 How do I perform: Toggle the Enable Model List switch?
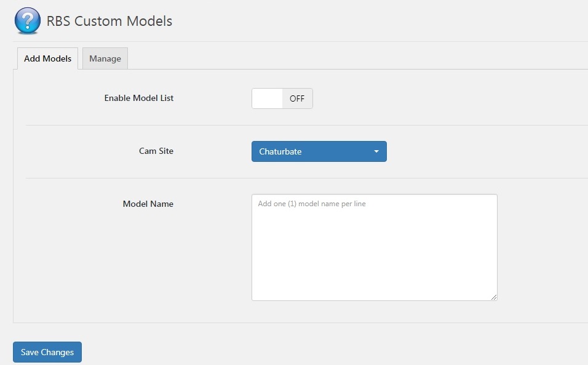point(282,98)
